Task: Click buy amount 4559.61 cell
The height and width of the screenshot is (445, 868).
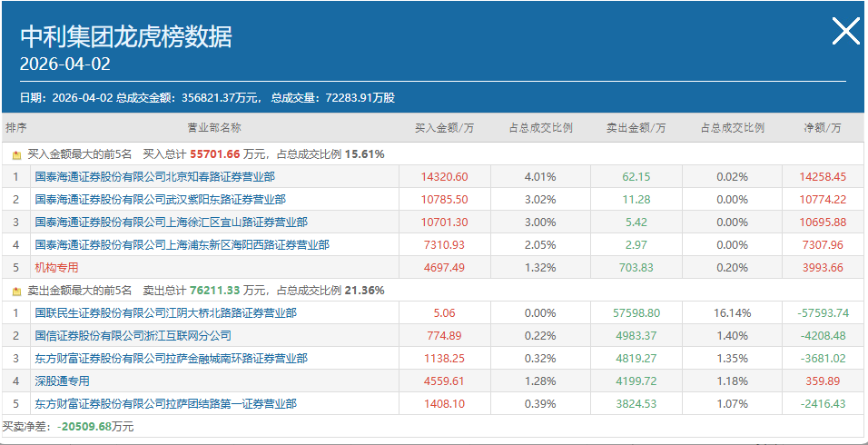Action: pos(445,381)
